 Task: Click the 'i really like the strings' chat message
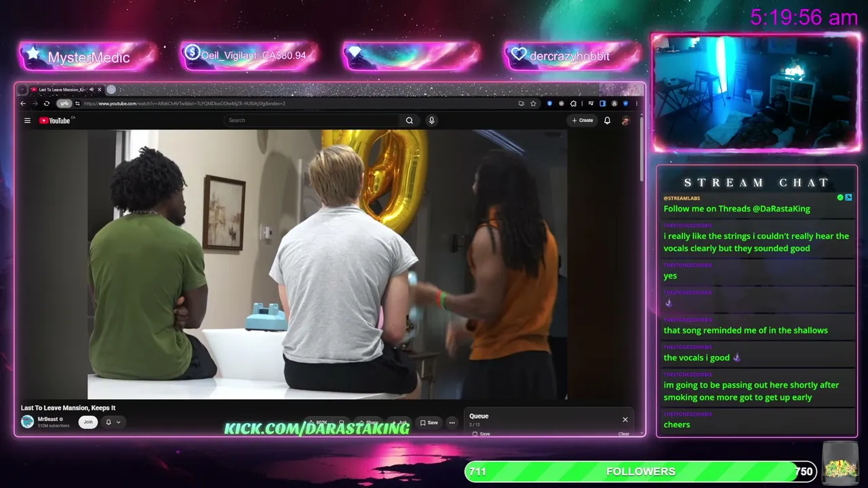pyautogui.click(x=756, y=242)
